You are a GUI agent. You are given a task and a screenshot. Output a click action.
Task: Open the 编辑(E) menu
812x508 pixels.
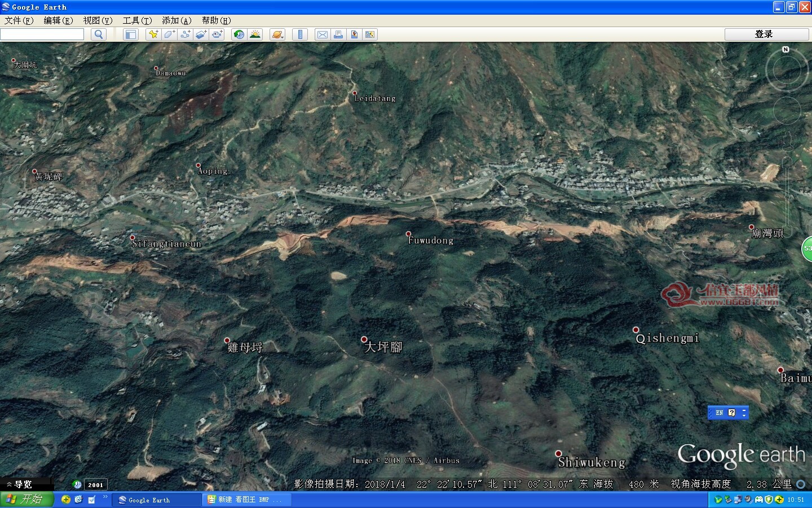click(x=59, y=20)
